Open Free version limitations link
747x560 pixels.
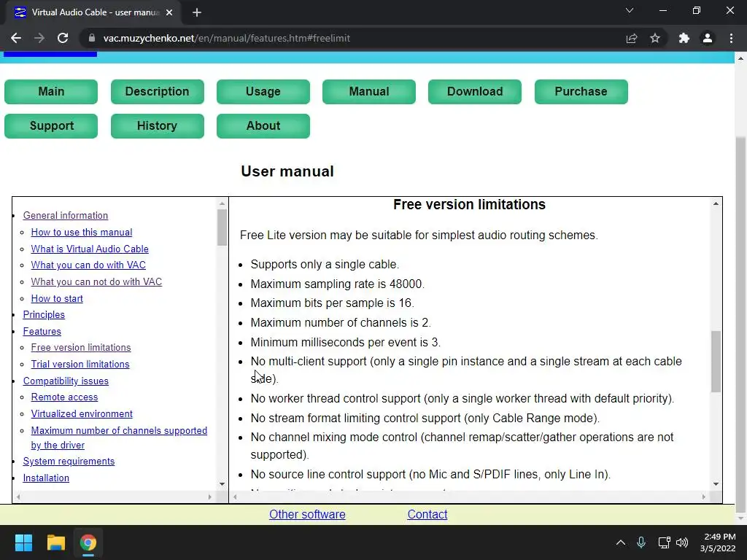80,347
